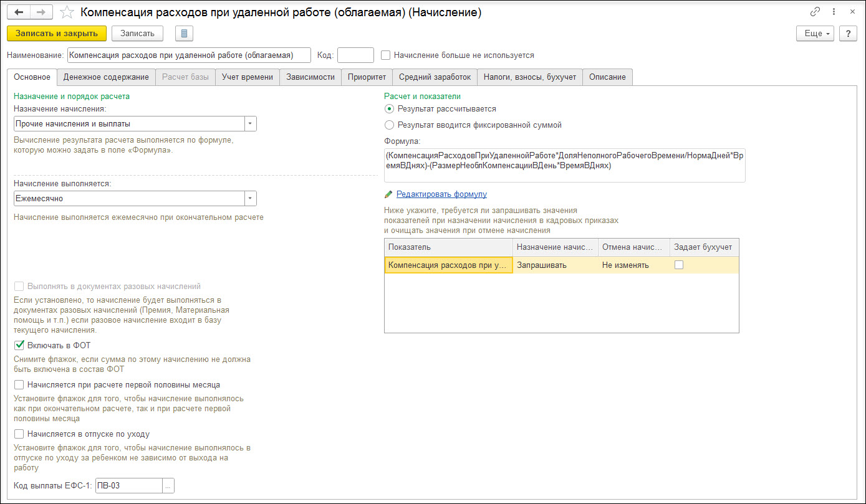Select Результат рассчитывается radio button
Viewport: 866px width, 504px height.
click(x=390, y=108)
